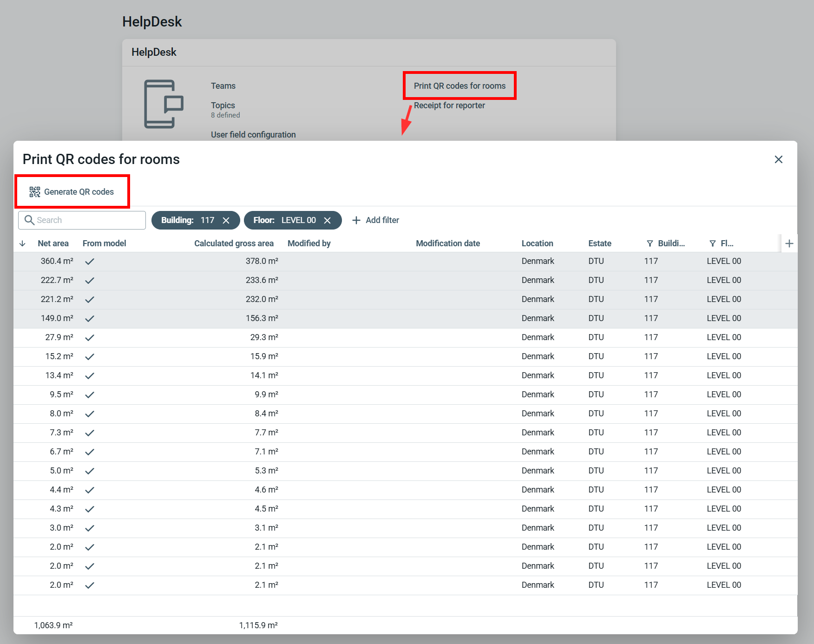The image size is (814, 644).
Task: Click the HelpDesk device chat icon
Action: click(x=164, y=104)
